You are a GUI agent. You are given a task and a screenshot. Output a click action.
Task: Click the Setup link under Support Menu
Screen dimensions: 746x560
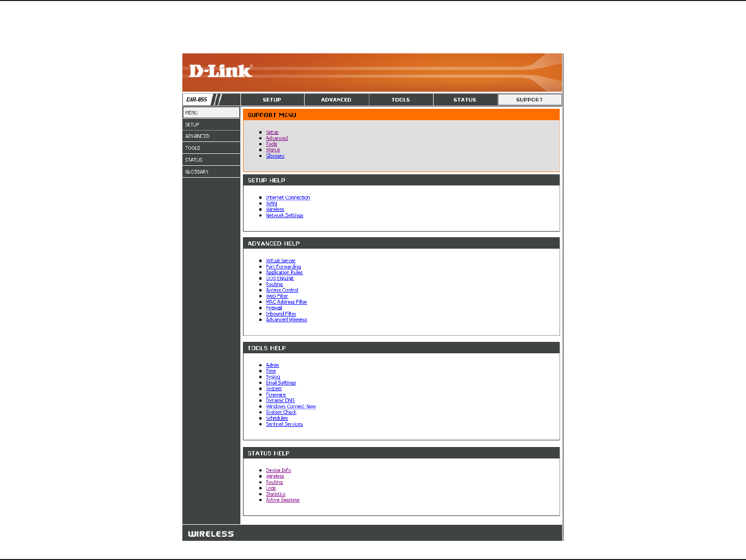point(272,132)
